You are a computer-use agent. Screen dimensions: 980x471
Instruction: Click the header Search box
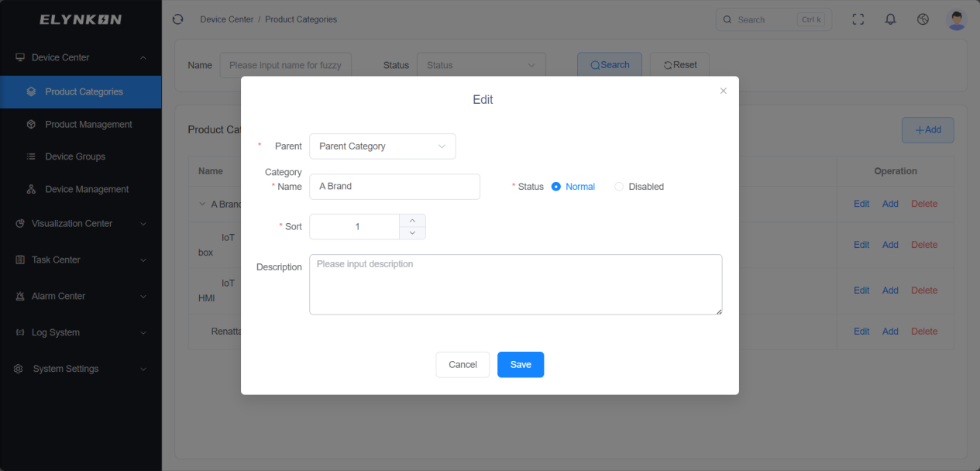[x=773, y=19]
